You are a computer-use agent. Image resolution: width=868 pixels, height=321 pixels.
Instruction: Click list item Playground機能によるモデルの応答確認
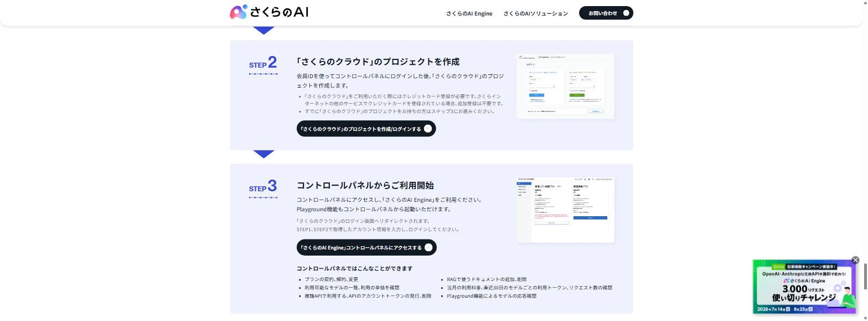pyautogui.click(x=492, y=296)
